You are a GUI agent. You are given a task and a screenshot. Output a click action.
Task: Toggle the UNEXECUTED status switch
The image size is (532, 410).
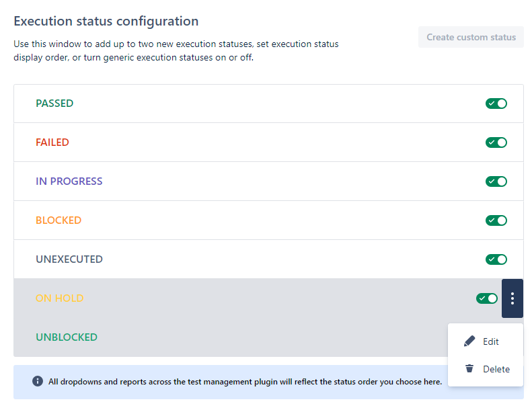pos(496,259)
